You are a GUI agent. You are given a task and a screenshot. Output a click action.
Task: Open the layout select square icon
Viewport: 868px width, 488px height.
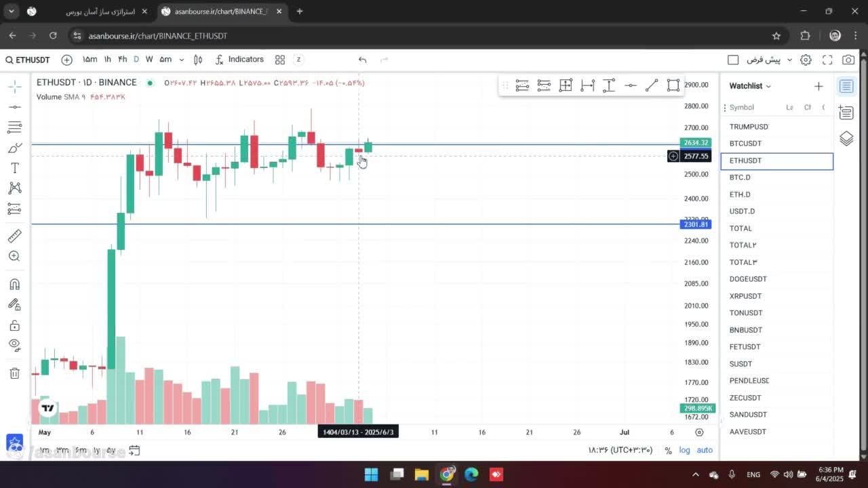click(733, 60)
